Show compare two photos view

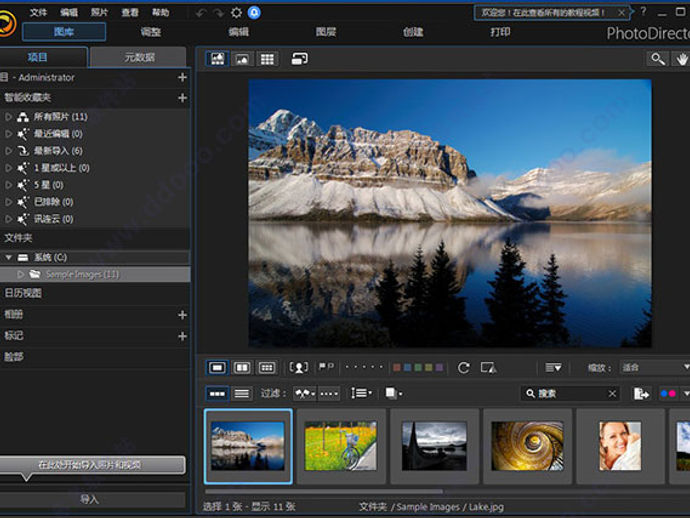coord(242,367)
